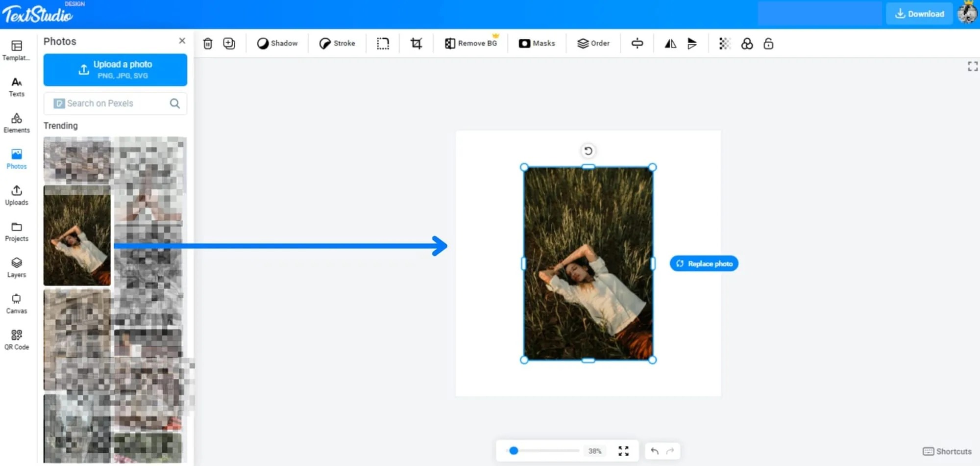Open the Layers sidebar panel

coord(17,268)
